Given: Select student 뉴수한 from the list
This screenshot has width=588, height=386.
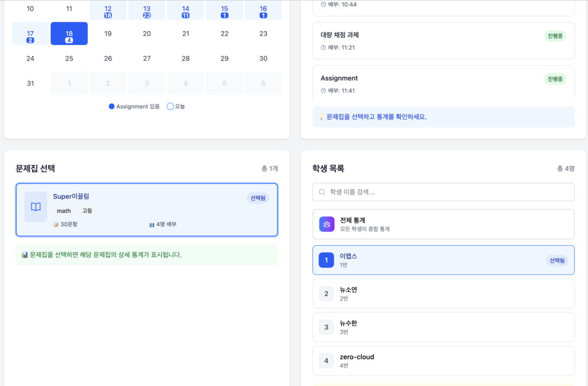Looking at the screenshot, I should [443, 327].
